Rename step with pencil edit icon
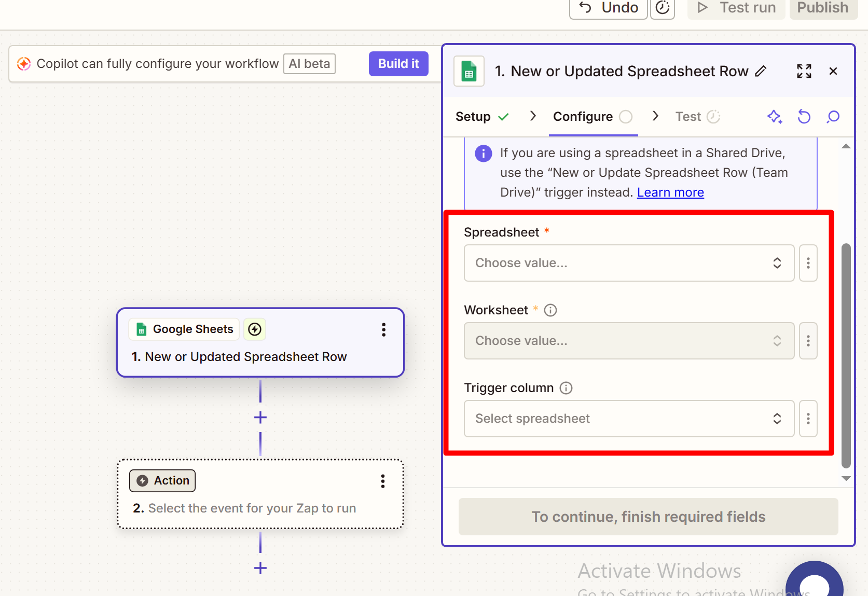The image size is (868, 596). (x=761, y=71)
